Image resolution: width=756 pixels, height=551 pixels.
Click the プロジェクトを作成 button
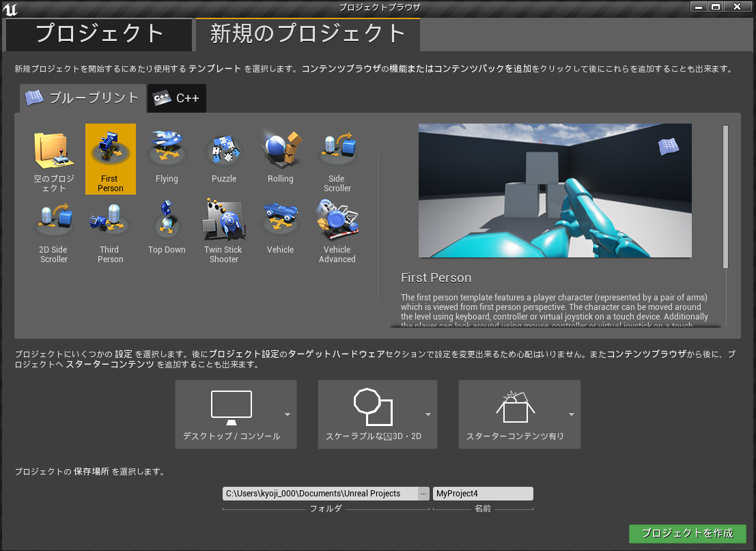pyautogui.click(x=687, y=533)
